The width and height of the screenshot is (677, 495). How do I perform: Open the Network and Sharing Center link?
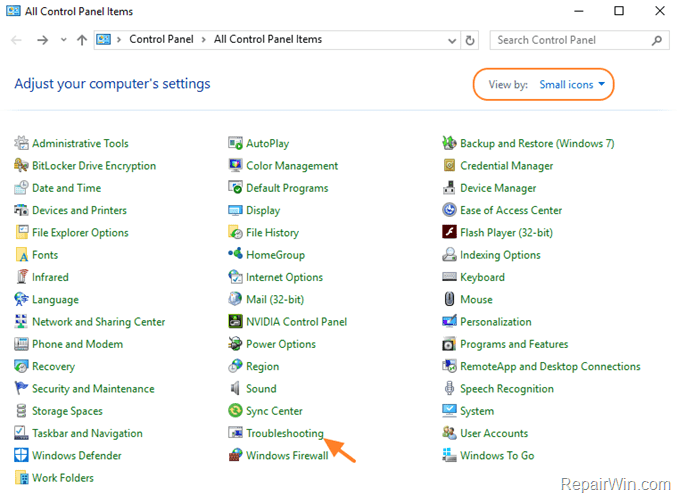(98, 322)
